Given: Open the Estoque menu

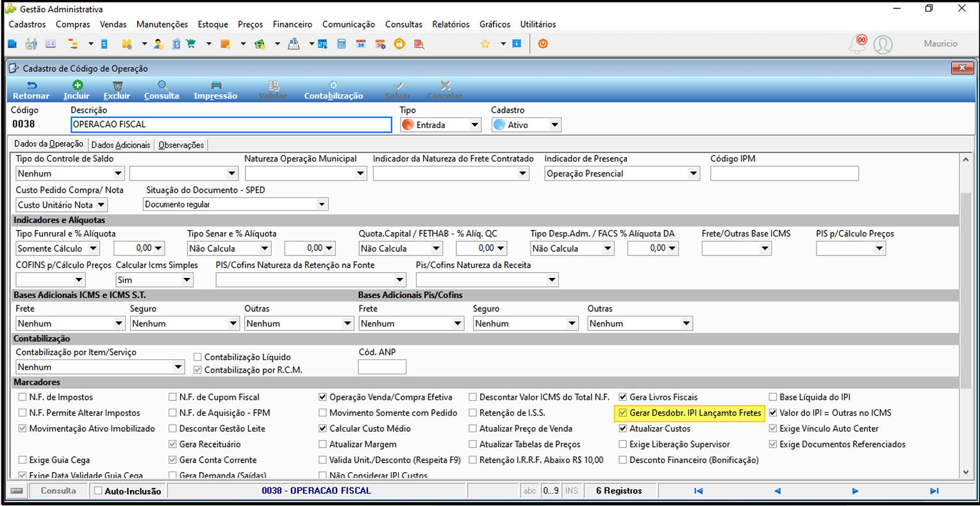Looking at the screenshot, I should [x=213, y=24].
